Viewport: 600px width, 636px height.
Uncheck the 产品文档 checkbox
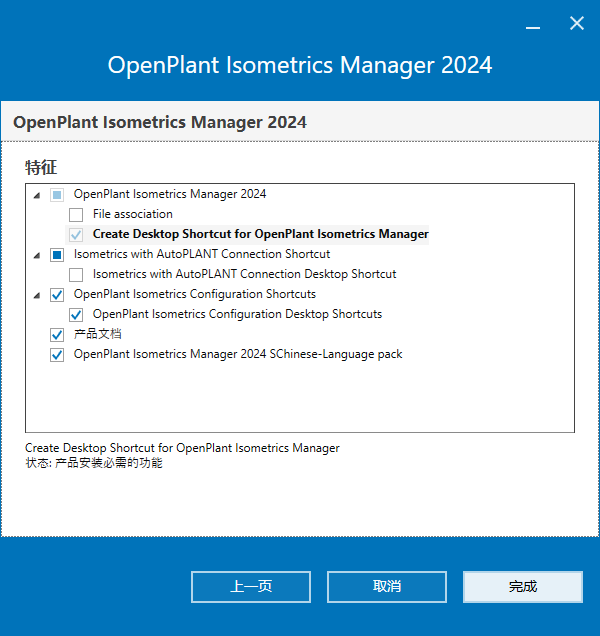57,335
